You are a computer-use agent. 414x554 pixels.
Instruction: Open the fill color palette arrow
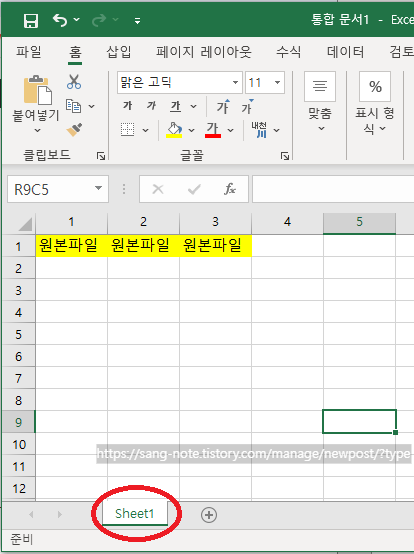[191, 130]
